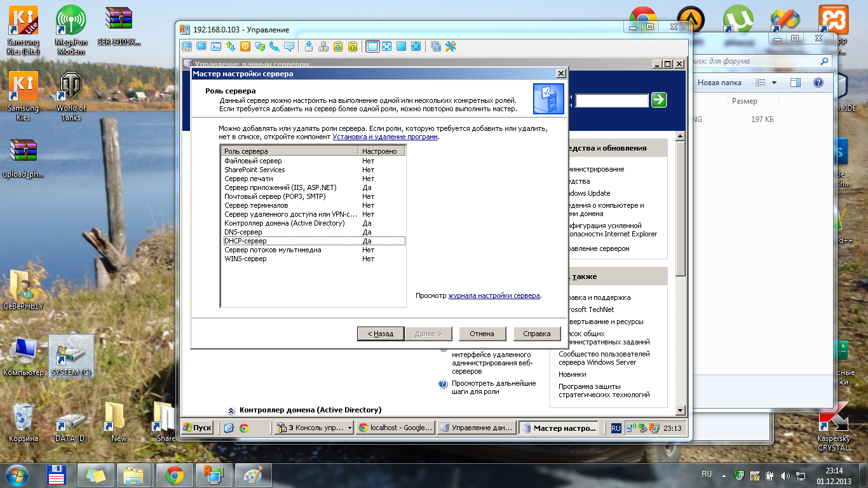This screenshot has height=488, width=868.
Task: Select Контроллер домена (Active Directory) list row
Action: pos(313,223)
